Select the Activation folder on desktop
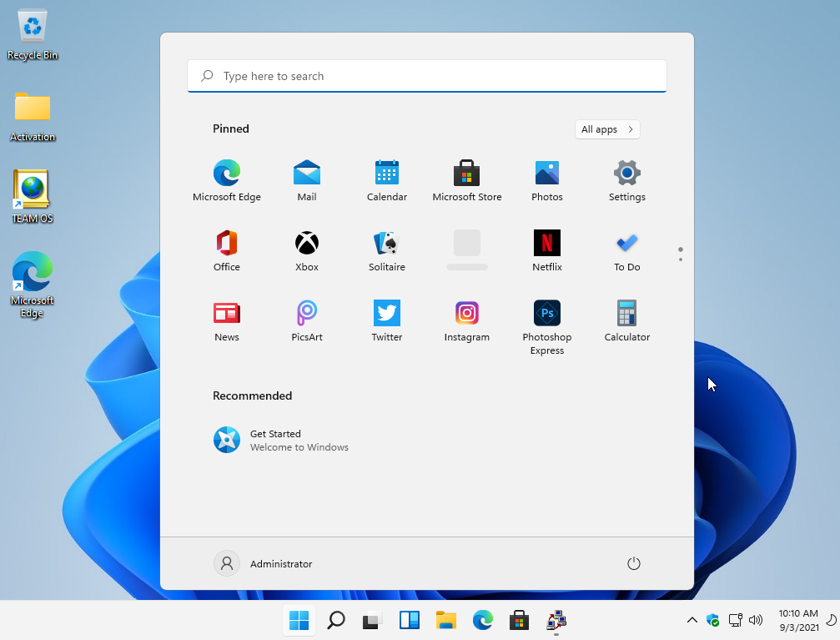840x640 pixels. 33,117
